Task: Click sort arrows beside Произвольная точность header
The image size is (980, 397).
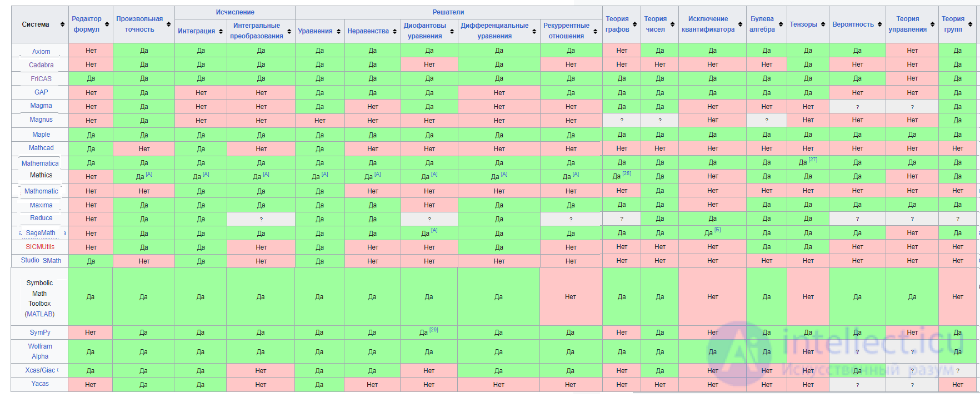Action: [169, 24]
